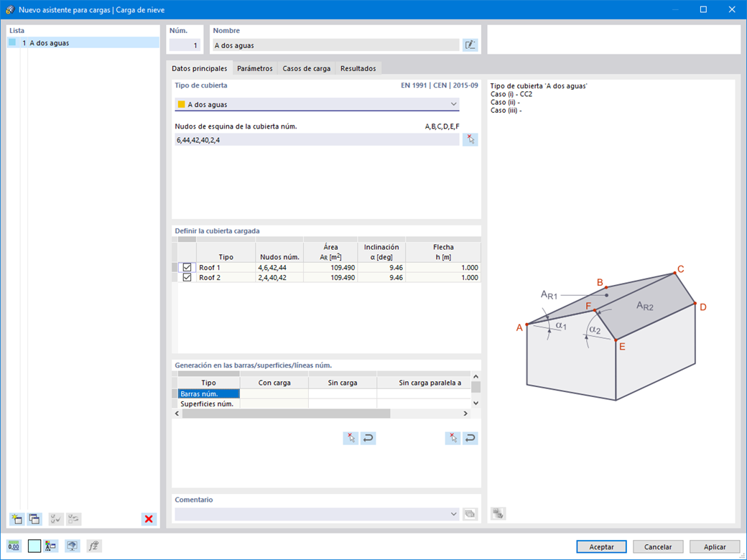
Task: Click the corner nodes field '6,44,42,40,2,4'
Action: [317, 140]
